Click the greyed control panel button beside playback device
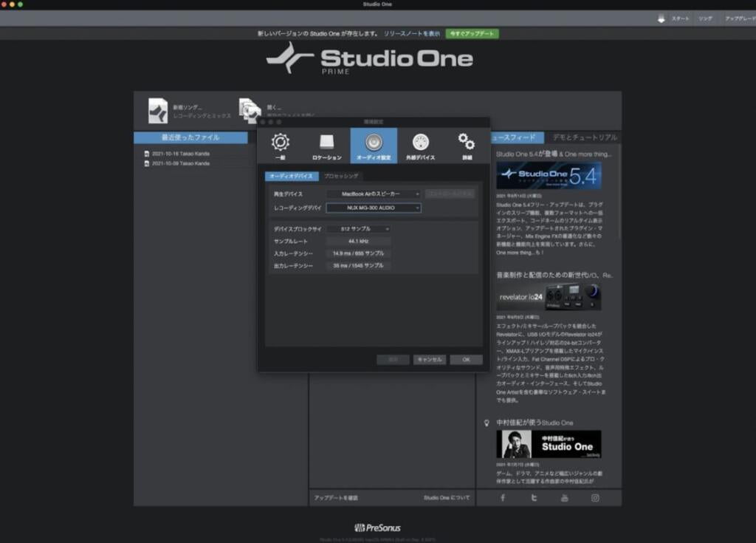The width and height of the screenshot is (756, 543). (x=450, y=194)
